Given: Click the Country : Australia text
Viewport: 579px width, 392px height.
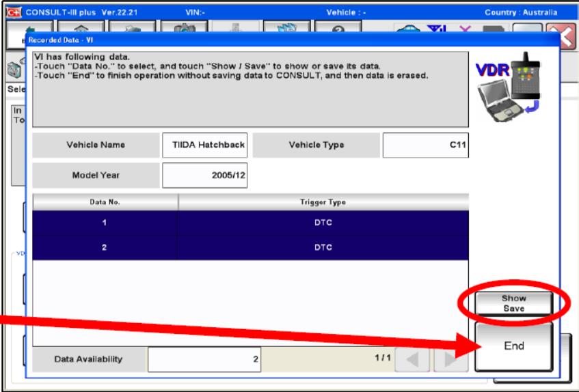Looking at the screenshot, I should (521, 12).
